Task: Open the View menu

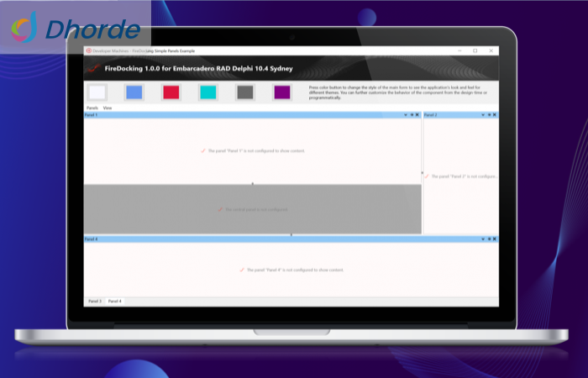Action: (x=108, y=108)
